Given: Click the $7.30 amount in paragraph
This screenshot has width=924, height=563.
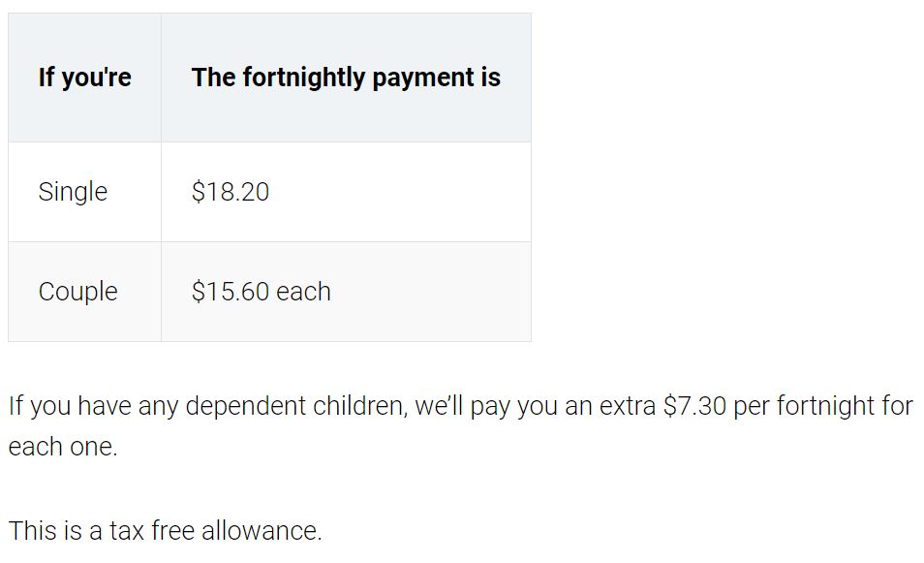Looking at the screenshot, I should click(694, 406).
